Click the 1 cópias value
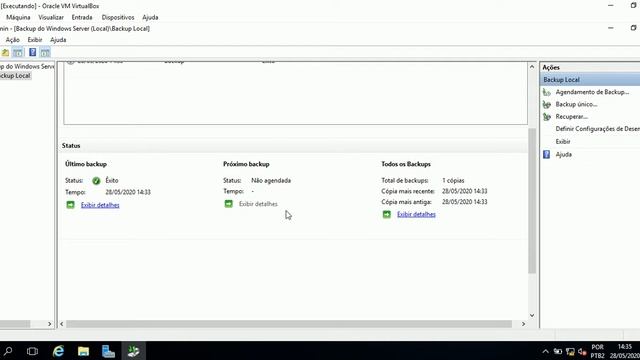The image size is (640, 360). point(453,180)
